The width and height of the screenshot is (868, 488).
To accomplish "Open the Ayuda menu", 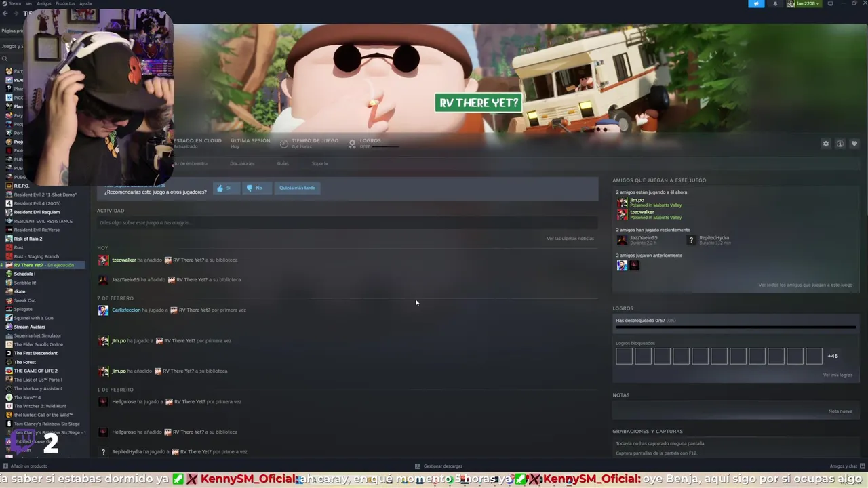I will coord(85,3).
